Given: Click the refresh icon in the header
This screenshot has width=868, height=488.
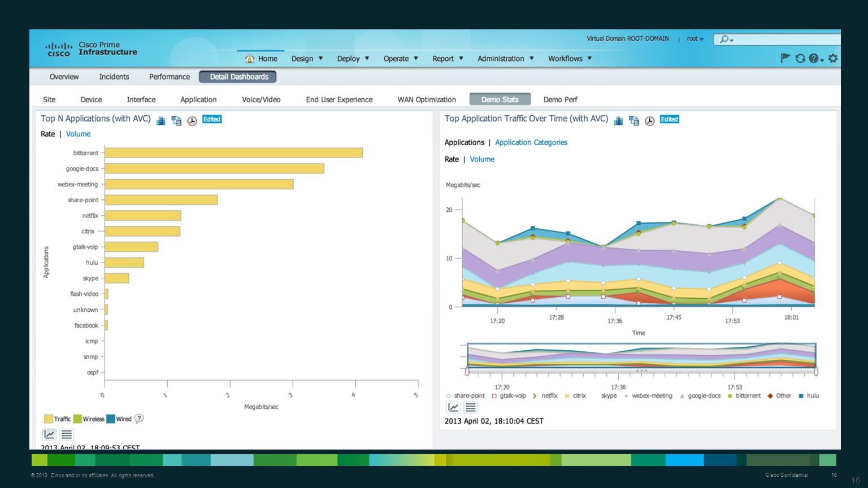Looking at the screenshot, I should point(800,58).
